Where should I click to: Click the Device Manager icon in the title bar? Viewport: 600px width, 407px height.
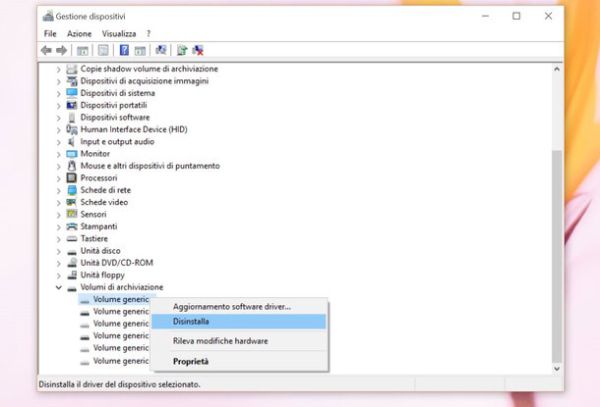point(48,16)
